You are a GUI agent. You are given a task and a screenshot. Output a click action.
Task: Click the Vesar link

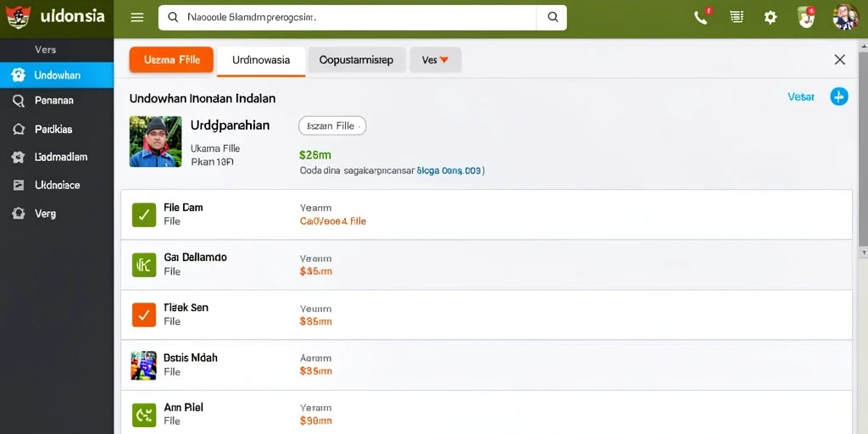(x=800, y=97)
